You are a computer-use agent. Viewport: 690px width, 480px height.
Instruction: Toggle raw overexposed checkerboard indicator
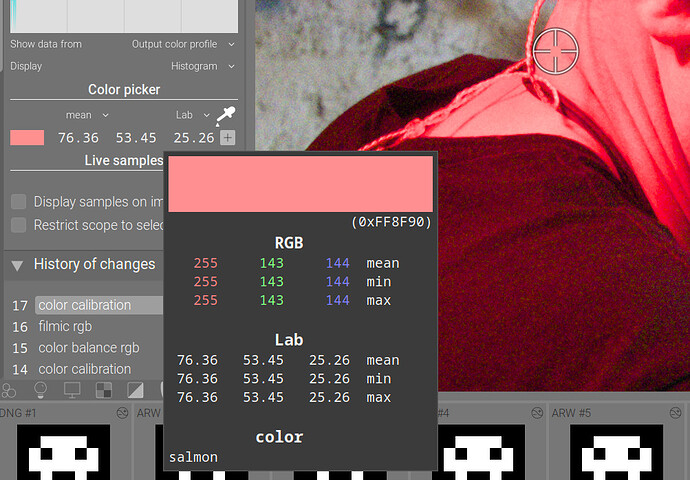coord(104,390)
